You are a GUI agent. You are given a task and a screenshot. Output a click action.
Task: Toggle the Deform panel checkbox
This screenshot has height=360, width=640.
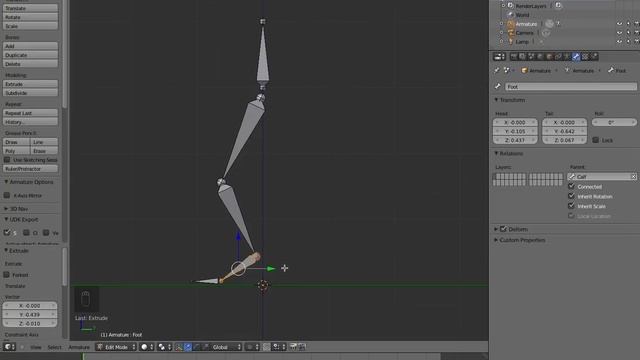(x=503, y=229)
